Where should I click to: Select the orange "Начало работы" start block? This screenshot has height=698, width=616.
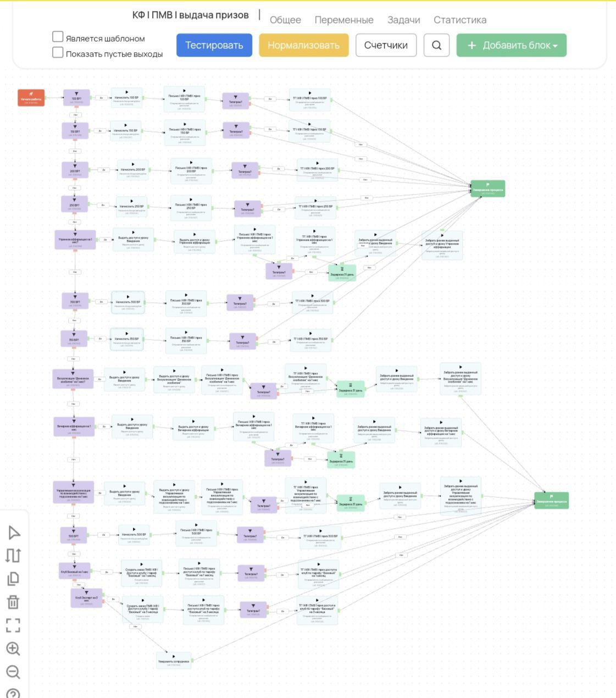point(31,98)
